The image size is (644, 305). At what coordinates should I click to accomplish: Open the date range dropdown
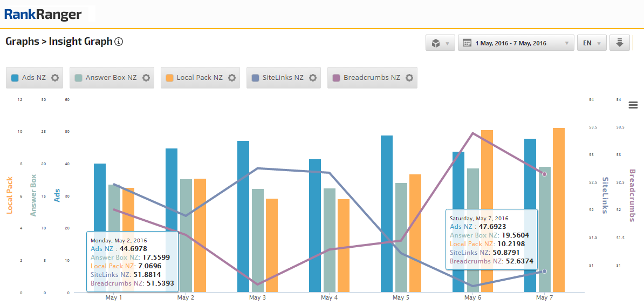(516, 43)
